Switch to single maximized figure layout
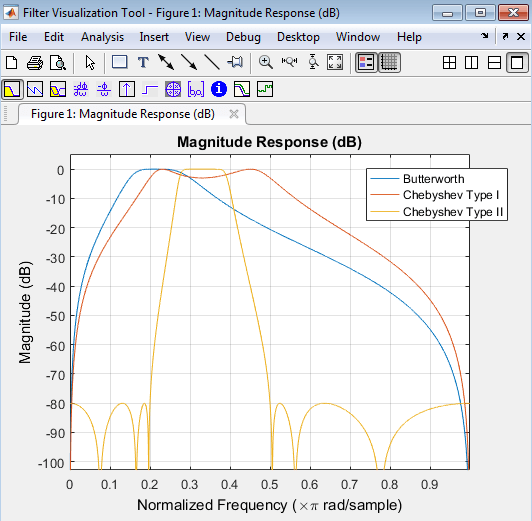 point(517,63)
